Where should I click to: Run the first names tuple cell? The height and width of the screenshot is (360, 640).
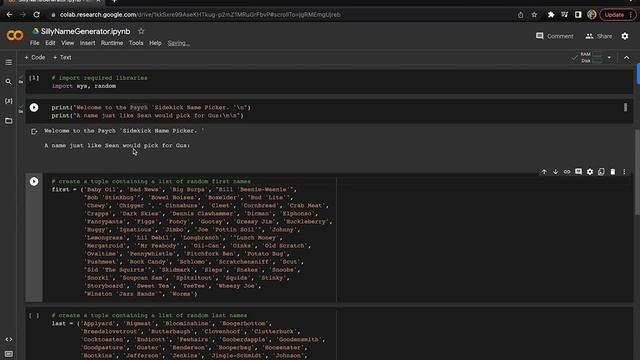34,181
